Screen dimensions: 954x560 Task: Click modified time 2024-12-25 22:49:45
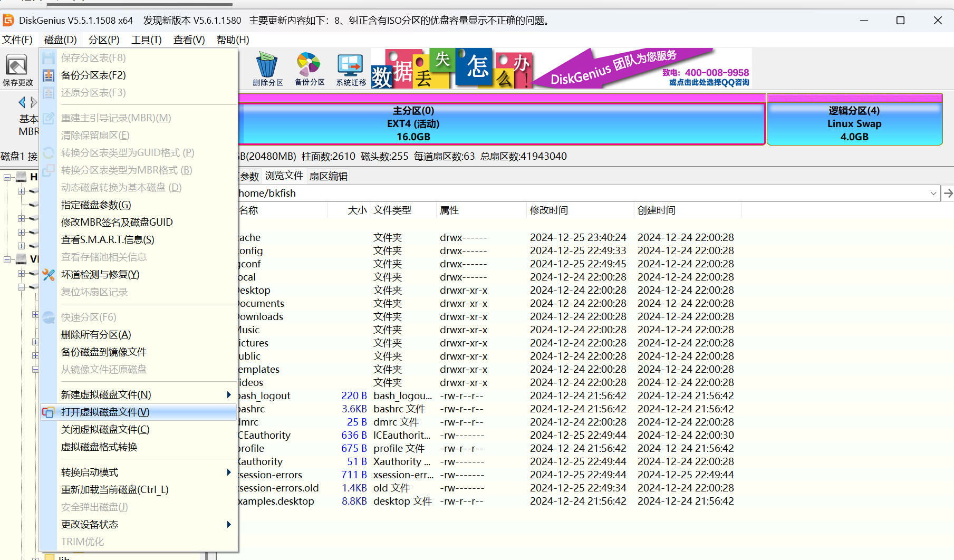578,264
